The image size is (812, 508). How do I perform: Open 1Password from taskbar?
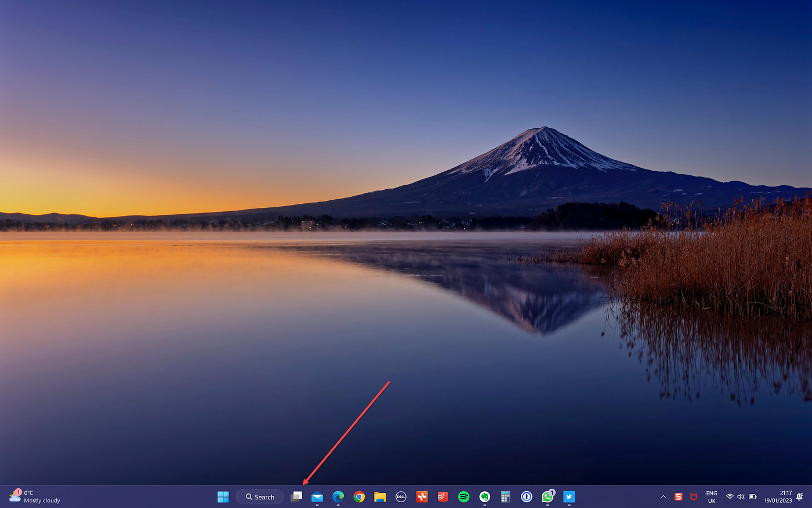tap(527, 497)
